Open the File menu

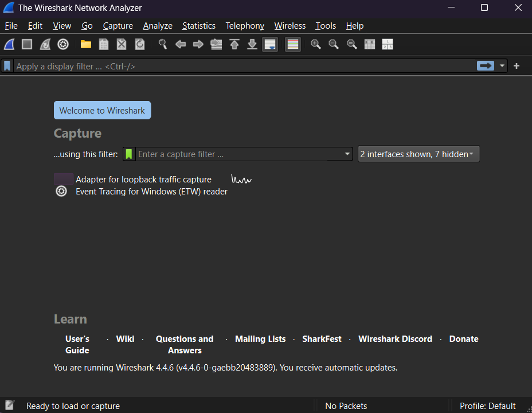(x=11, y=26)
